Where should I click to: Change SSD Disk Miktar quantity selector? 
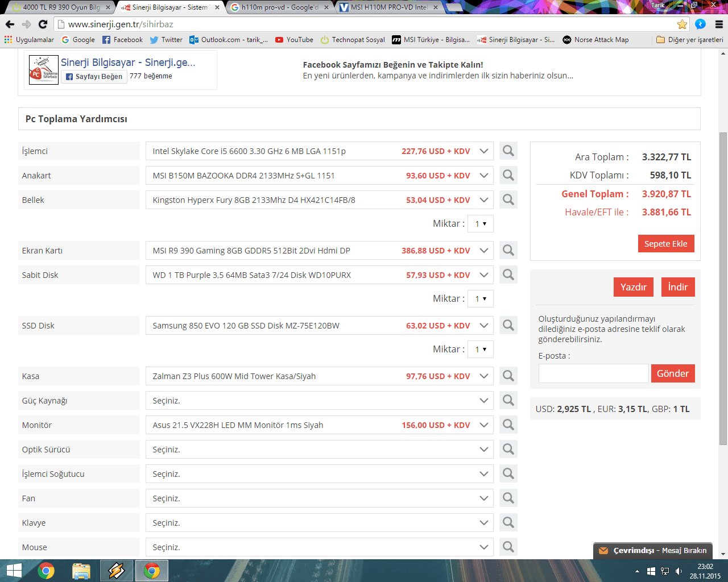click(481, 349)
